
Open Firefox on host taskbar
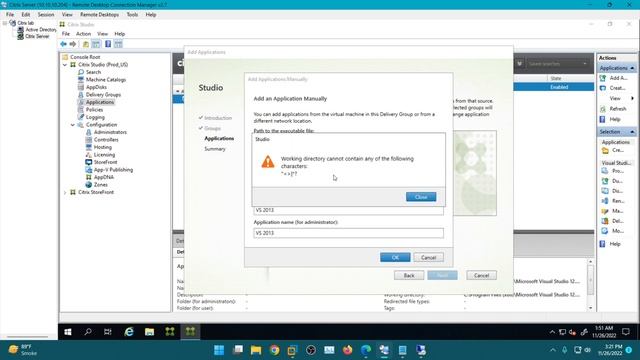click(x=347, y=350)
